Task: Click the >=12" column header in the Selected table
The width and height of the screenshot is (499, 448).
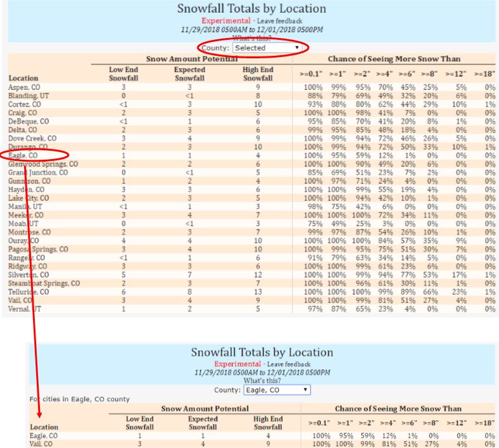Action: (456, 74)
